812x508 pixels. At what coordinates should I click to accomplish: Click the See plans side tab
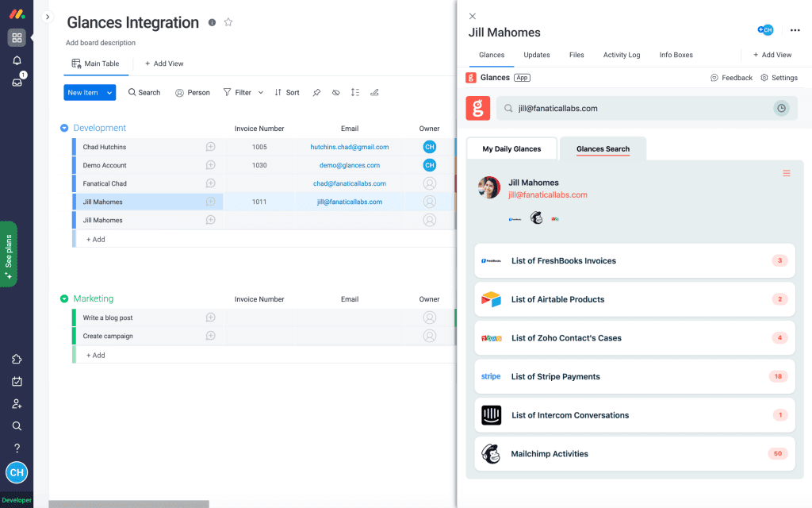(x=8, y=254)
